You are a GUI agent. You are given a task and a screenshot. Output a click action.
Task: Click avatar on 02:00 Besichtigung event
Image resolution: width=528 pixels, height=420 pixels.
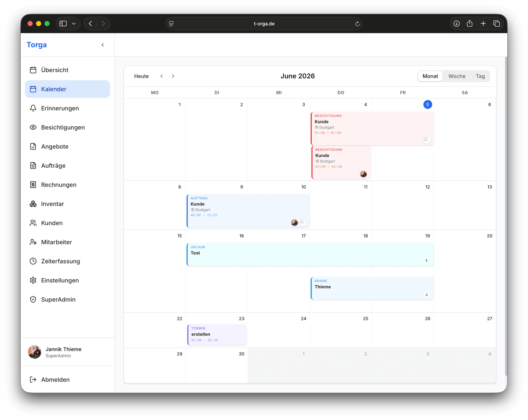(x=363, y=174)
